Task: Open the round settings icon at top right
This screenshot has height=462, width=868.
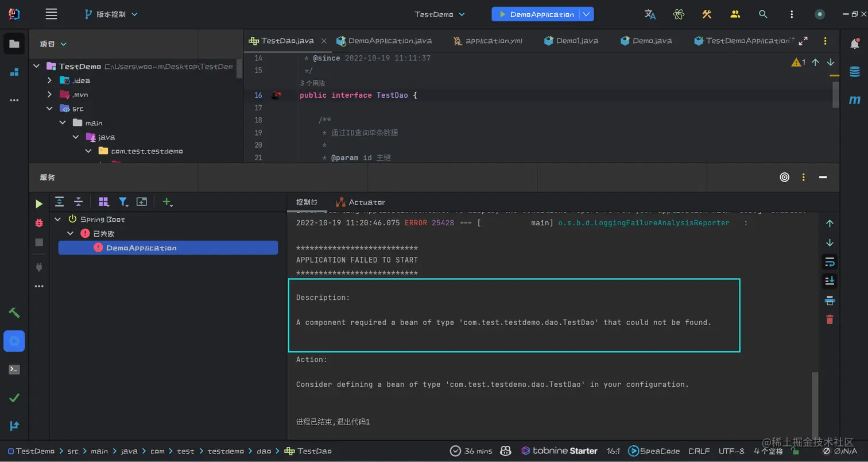Action: pyautogui.click(x=820, y=14)
